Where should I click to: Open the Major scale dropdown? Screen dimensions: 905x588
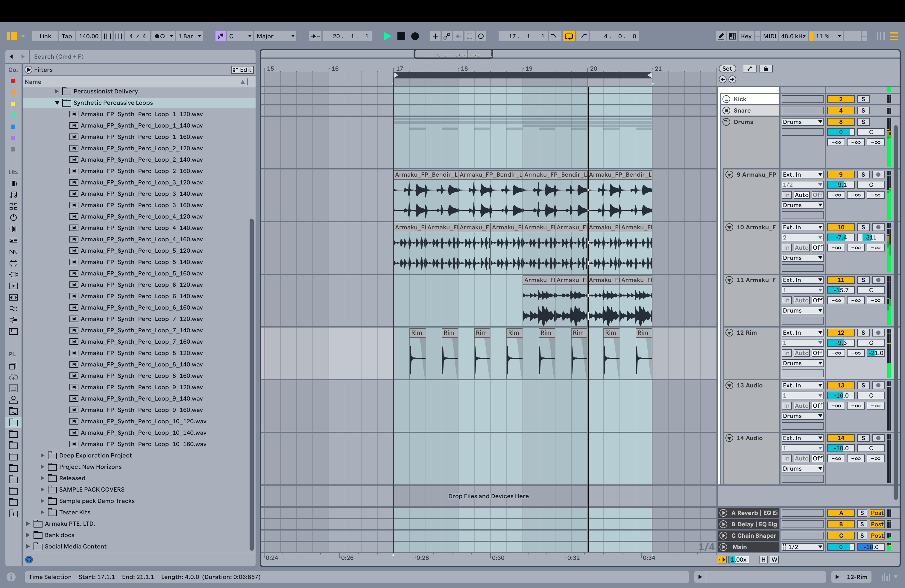[x=275, y=36]
